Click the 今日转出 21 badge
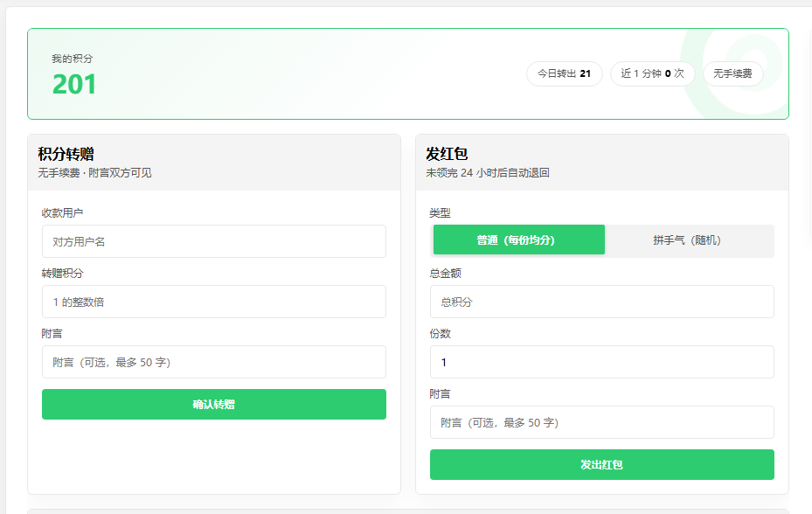Image resolution: width=812 pixels, height=514 pixels. point(565,73)
